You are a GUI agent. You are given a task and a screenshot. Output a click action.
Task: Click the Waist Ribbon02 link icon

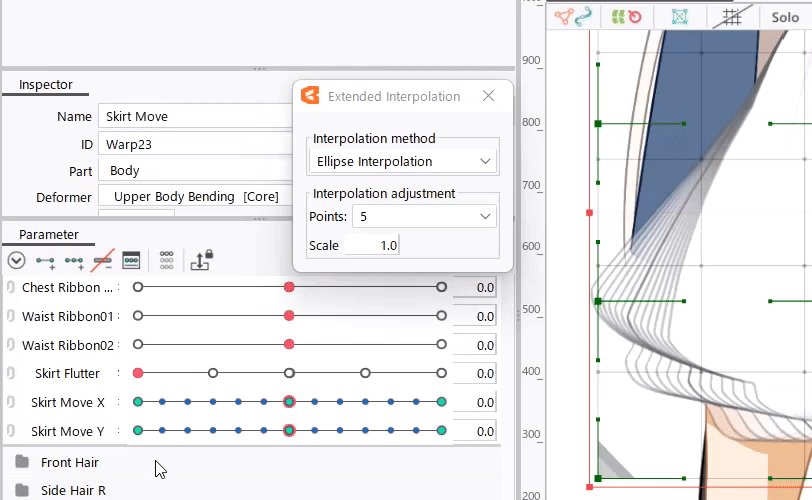coord(10,345)
